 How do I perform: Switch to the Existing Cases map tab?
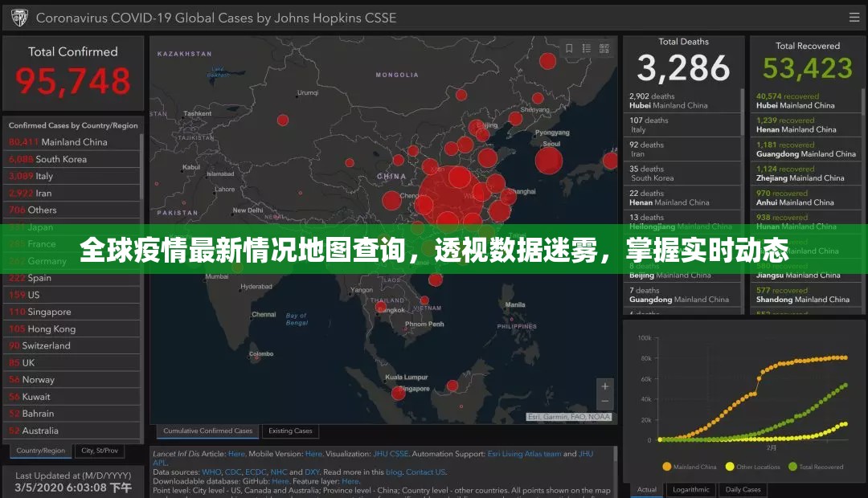tap(290, 431)
